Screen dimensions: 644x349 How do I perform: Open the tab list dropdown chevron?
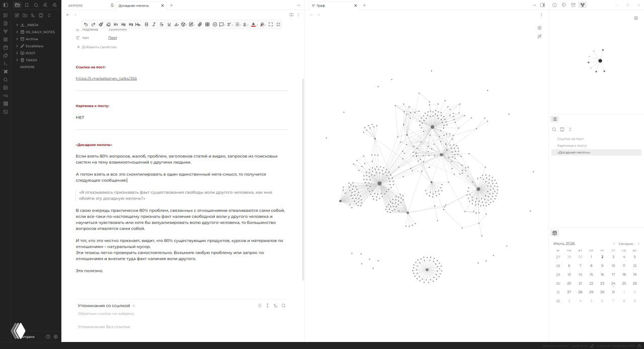click(535, 5)
